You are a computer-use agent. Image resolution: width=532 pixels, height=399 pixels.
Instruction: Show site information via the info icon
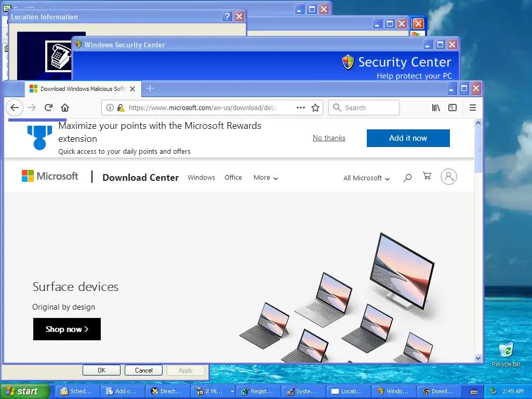pyautogui.click(x=110, y=108)
